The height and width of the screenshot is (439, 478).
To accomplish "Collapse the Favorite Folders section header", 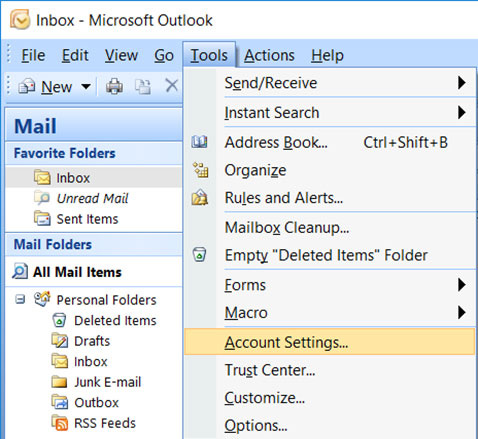I will click(x=94, y=153).
